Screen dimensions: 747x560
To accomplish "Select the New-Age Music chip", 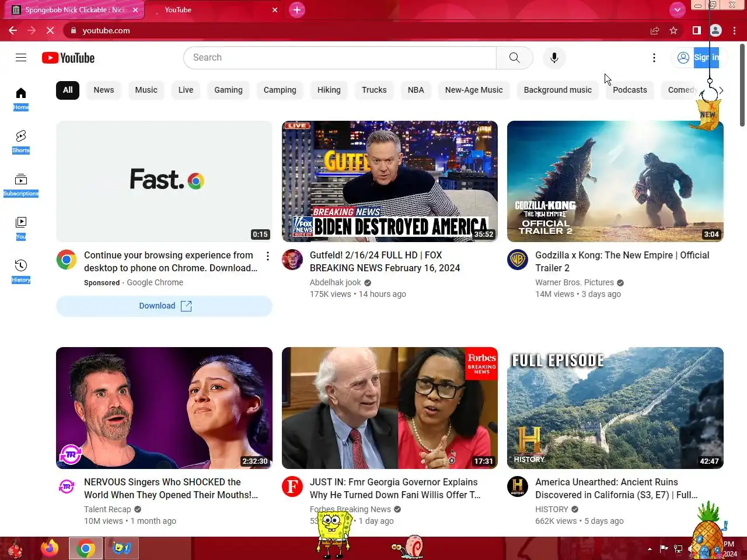I will pyautogui.click(x=474, y=90).
